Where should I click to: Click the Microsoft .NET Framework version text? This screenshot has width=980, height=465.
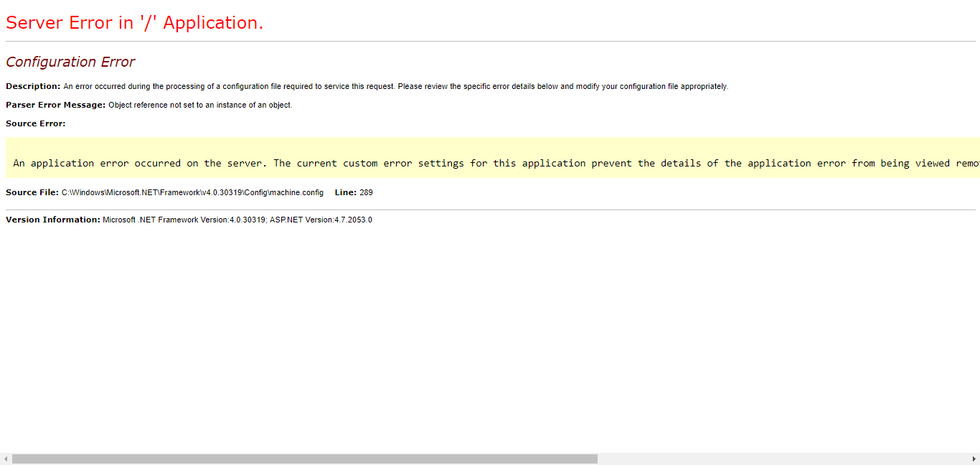pyautogui.click(x=184, y=220)
